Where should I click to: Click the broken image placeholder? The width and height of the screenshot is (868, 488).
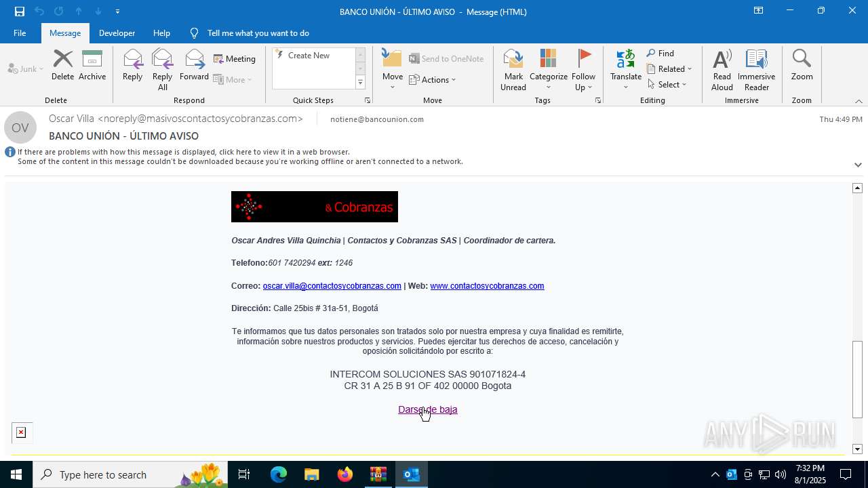(x=21, y=432)
